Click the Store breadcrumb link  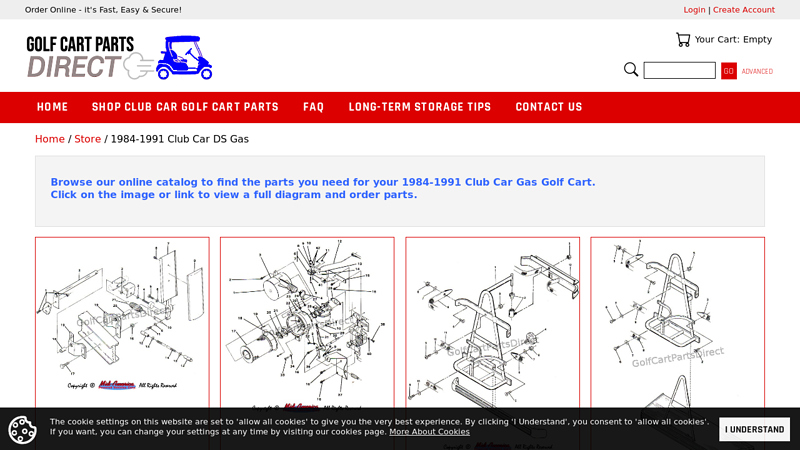point(88,139)
